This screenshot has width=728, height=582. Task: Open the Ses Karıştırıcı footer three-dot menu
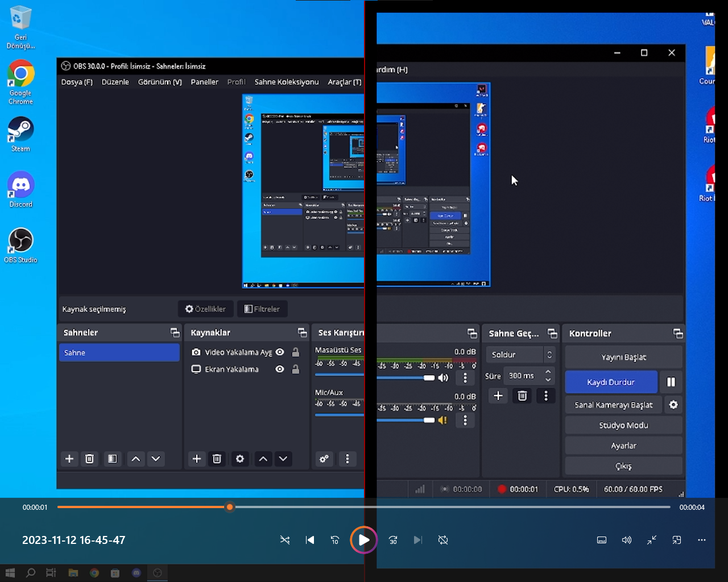coord(348,459)
